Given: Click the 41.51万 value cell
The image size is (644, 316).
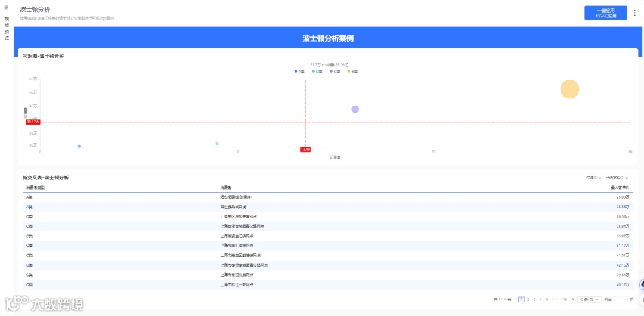Looking at the screenshot, I should pyautogui.click(x=624, y=255).
